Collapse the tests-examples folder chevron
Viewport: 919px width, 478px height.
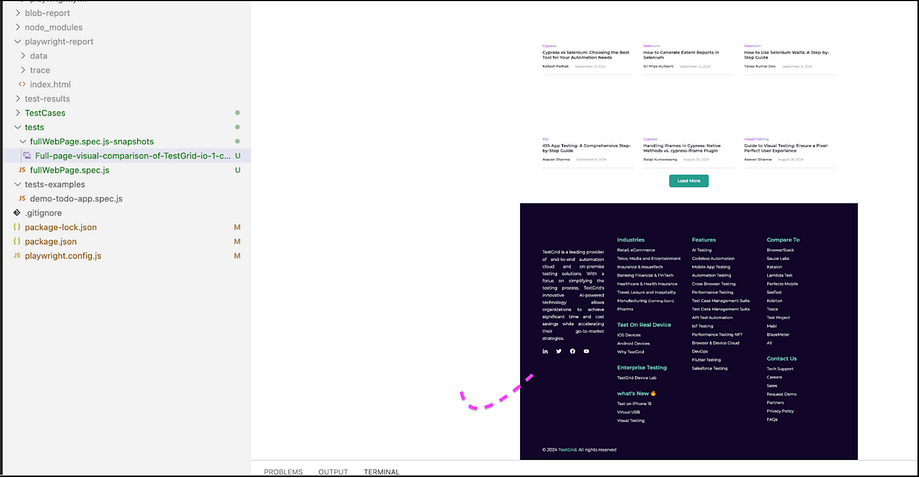pos(18,184)
